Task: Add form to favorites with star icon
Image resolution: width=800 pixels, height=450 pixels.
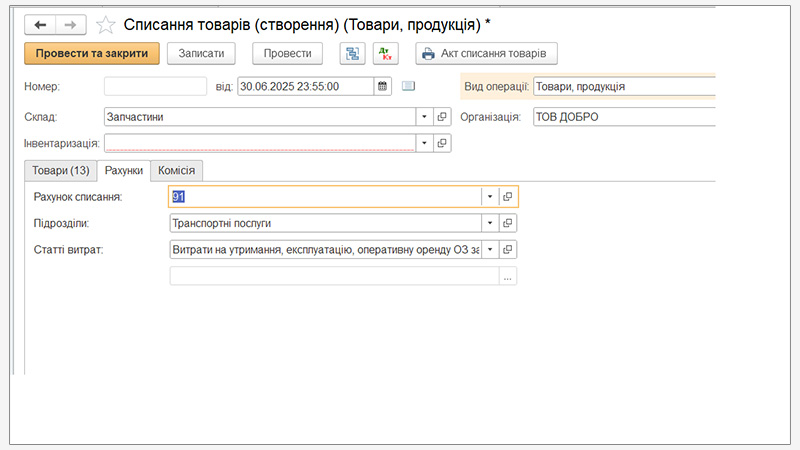Action: (105, 24)
